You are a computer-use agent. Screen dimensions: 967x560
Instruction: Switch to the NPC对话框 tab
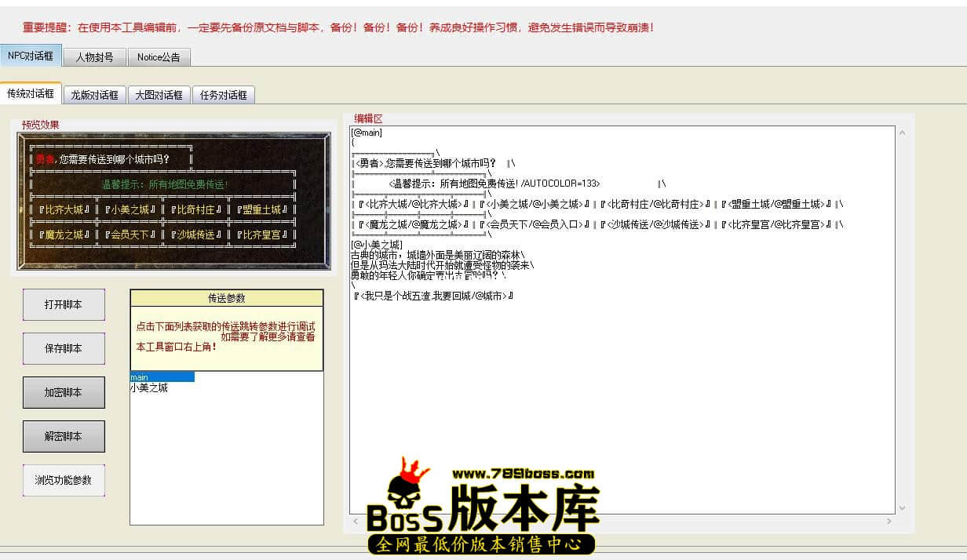pos(31,56)
